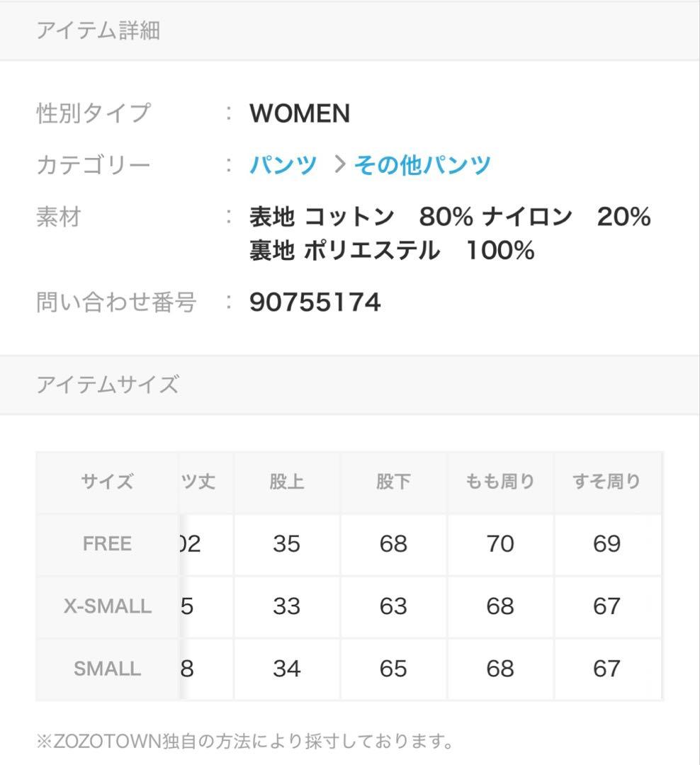The height and width of the screenshot is (765, 700).
Task: Click the すそ周り column header
Action: 606,482
